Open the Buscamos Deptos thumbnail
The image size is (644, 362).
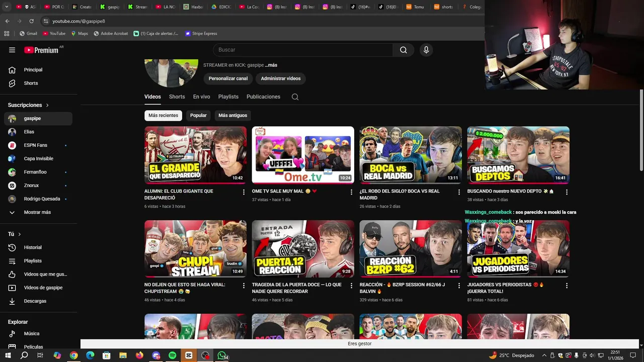click(x=518, y=155)
